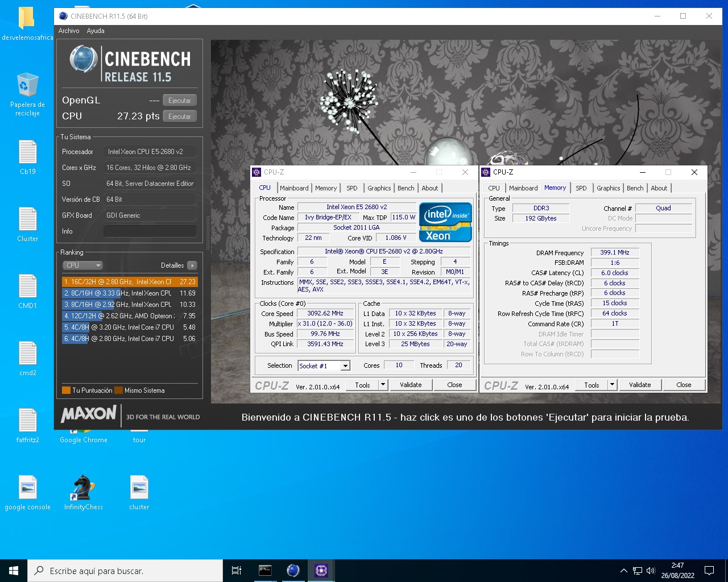Open About tab in right CPU-Z
The height and width of the screenshot is (582, 728).
pos(659,188)
